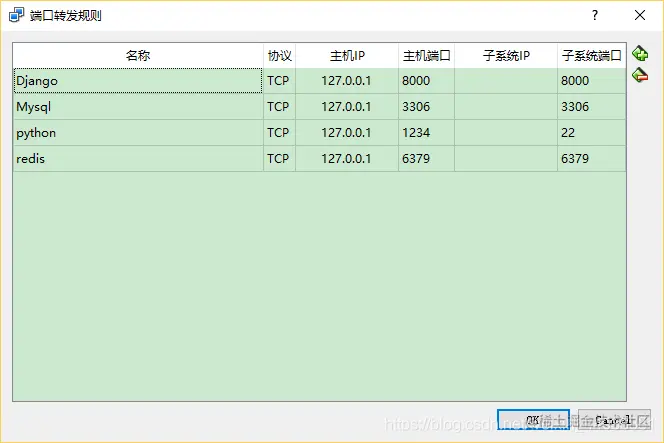The height and width of the screenshot is (443, 664).
Task: Close the port forwarding rules dialog
Action: (x=640, y=15)
